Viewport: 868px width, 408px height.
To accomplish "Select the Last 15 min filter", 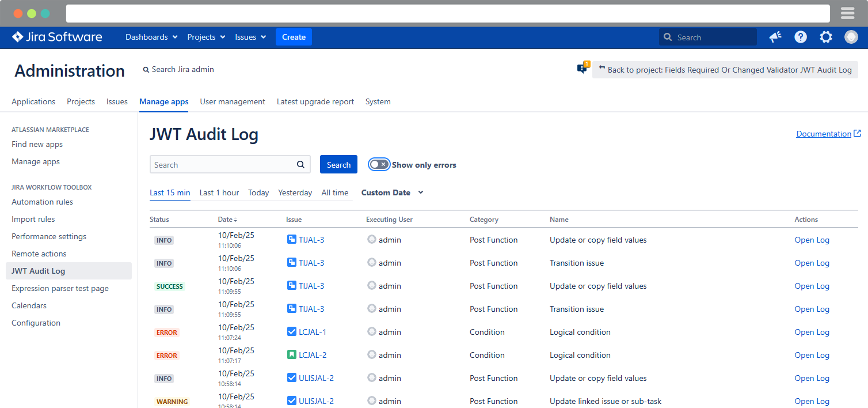I will click(x=170, y=192).
